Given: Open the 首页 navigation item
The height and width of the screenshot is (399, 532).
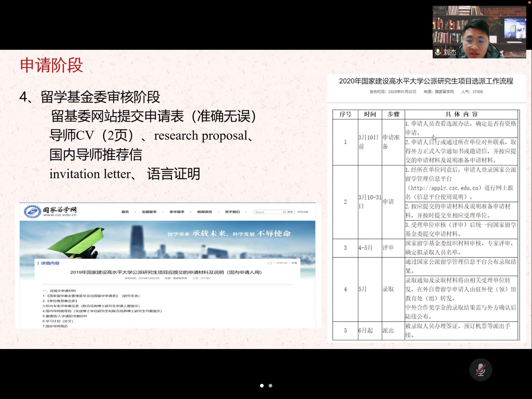Looking at the screenshot, I should click(x=125, y=212).
